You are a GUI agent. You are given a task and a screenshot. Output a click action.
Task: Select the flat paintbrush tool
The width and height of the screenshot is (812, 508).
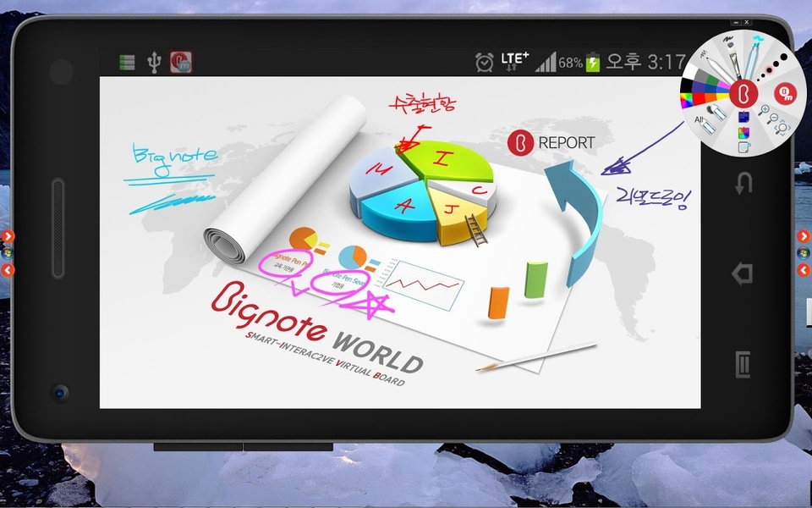click(734, 58)
